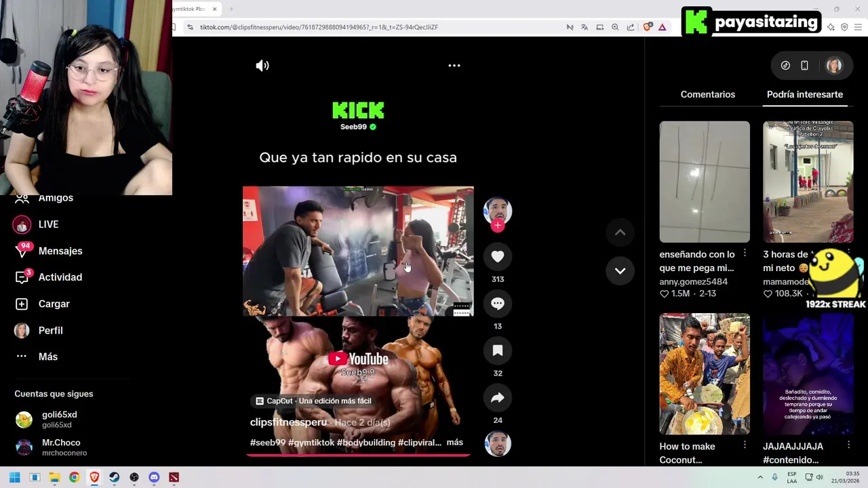Open 'How to make Coconut' video thumbnail
Image resolution: width=868 pixels, height=488 pixels.
(x=705, y=373)
